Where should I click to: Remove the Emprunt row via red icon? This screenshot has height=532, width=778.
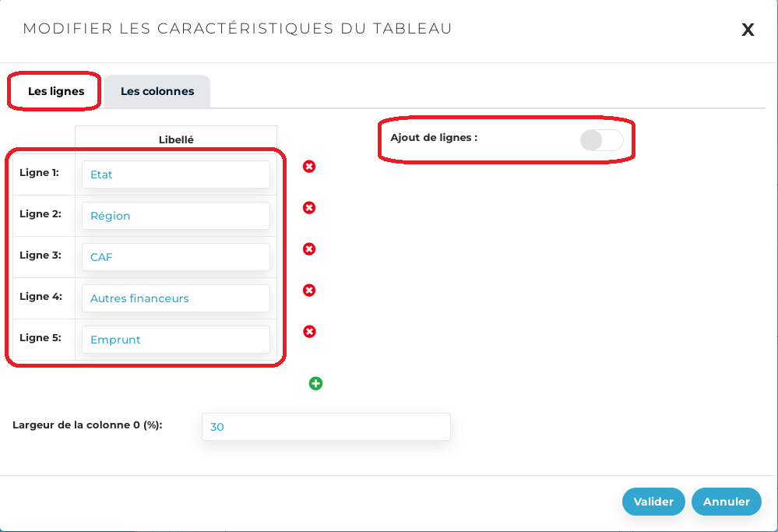309,332
